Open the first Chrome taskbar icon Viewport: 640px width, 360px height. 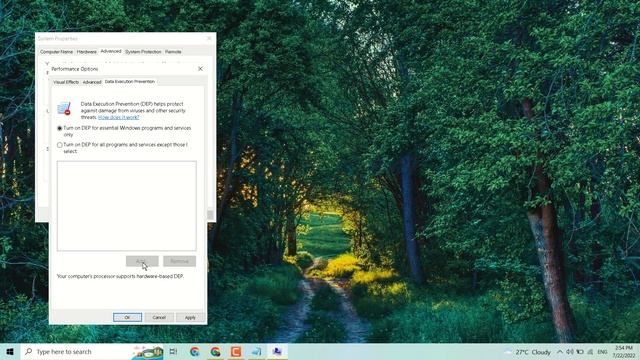click(195, 351)
